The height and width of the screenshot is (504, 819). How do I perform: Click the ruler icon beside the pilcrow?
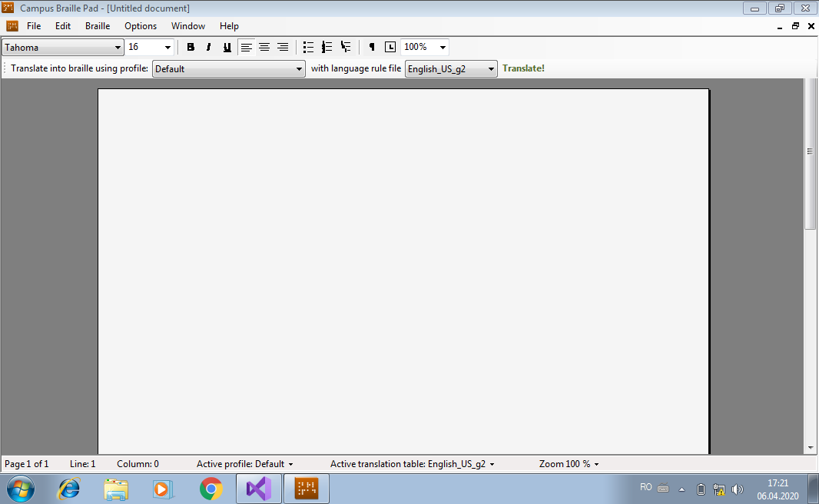pos(390,48)
